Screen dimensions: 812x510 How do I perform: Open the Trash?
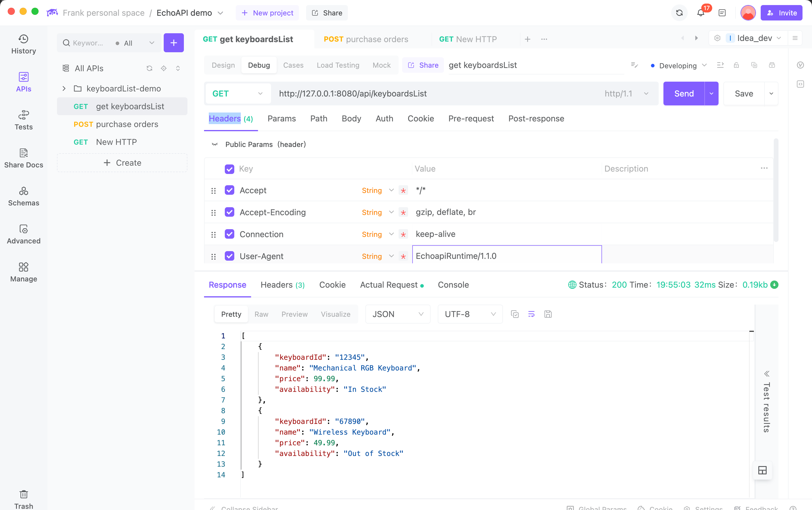24,499
